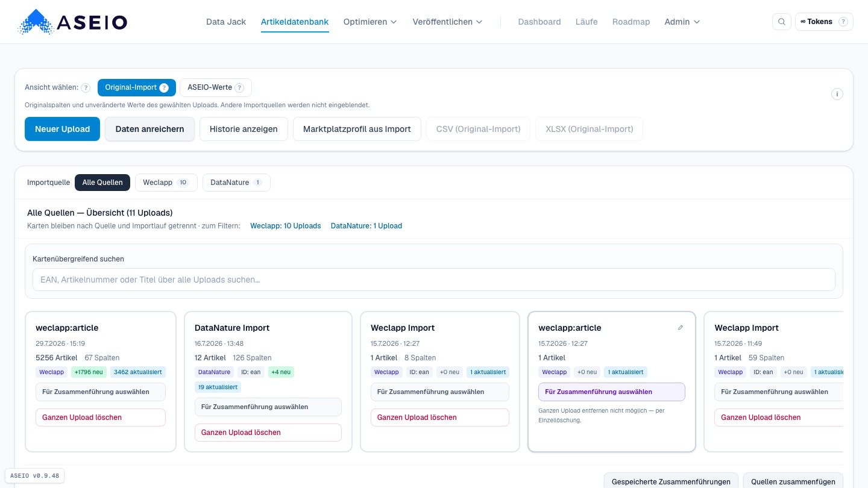Screen dimensions: 868x488
Task: Switch to ASEIO-Werte view
Action: [x=216, y=87]
